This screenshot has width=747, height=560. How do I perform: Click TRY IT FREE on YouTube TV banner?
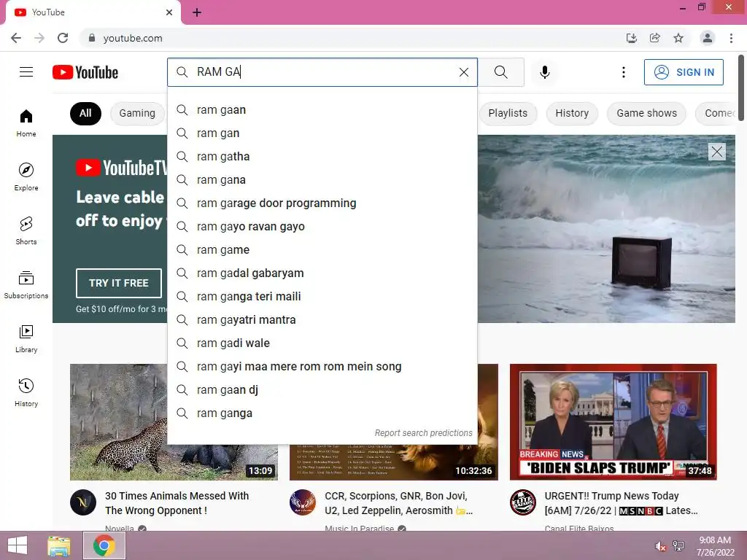point(119,283)
